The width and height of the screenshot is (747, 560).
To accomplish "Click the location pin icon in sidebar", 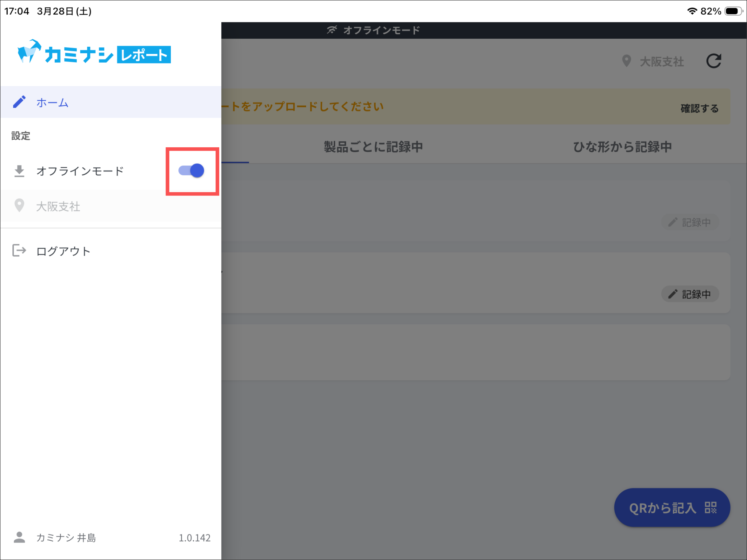I will (x=19, y=206).
